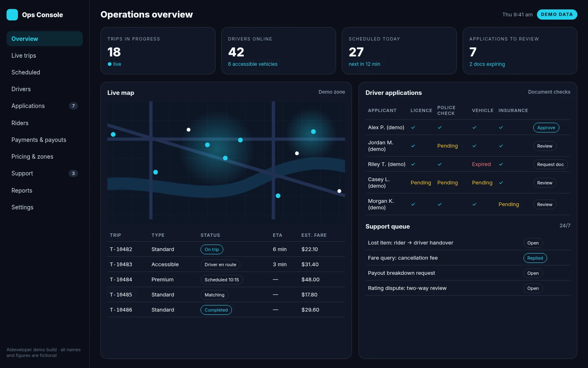The height and width of the screenshot is (368, 588).
Task: Click the Document checks label
Action: 549,92
